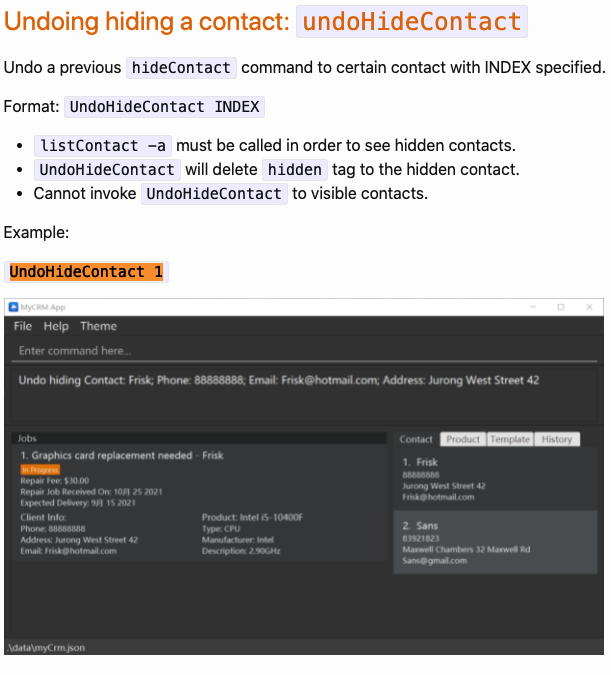Close the MyCRM App window

tap(589, 307)
